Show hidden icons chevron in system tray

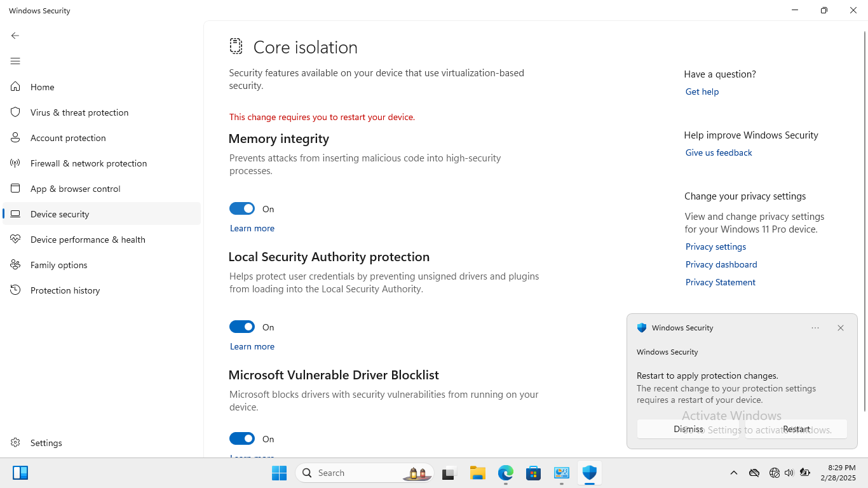pos(734,473)
